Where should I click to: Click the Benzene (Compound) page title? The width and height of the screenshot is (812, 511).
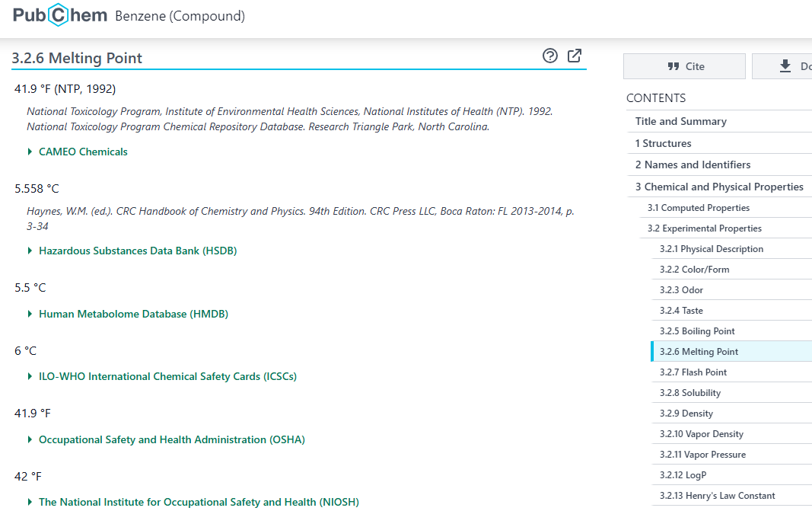180,16
